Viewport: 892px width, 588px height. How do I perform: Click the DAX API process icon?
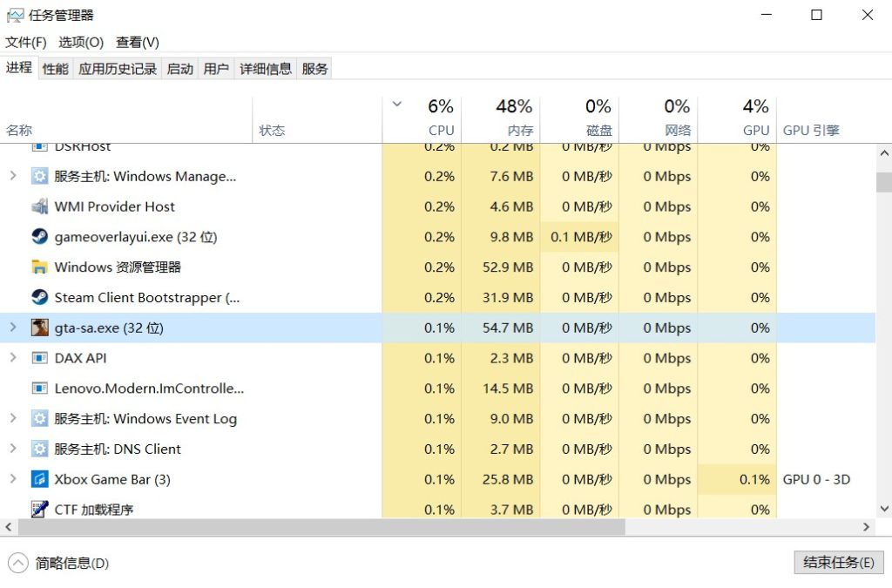[x=39, y=358]
